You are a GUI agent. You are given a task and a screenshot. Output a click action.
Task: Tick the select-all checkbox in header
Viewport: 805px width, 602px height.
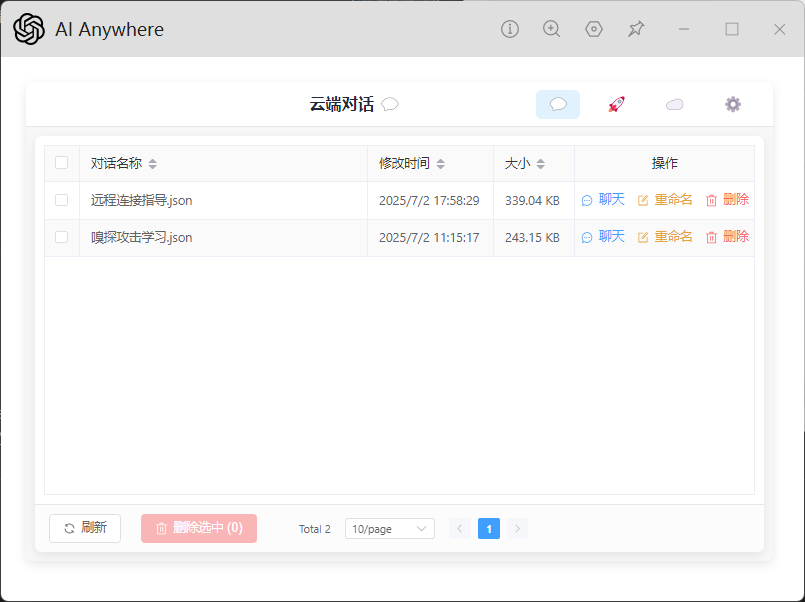(x=62, y=163)
